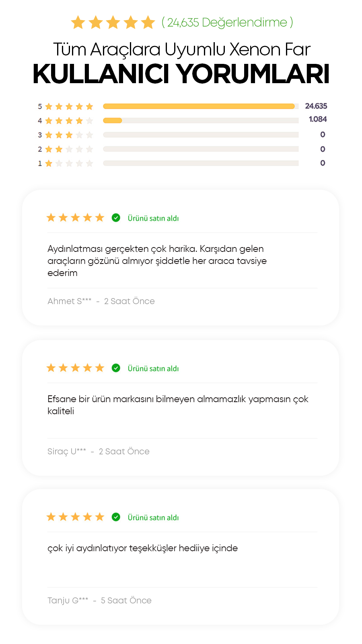362x644 pixels.
Task: Click the verified checkmark on Siraç's review
Action: 116,368
